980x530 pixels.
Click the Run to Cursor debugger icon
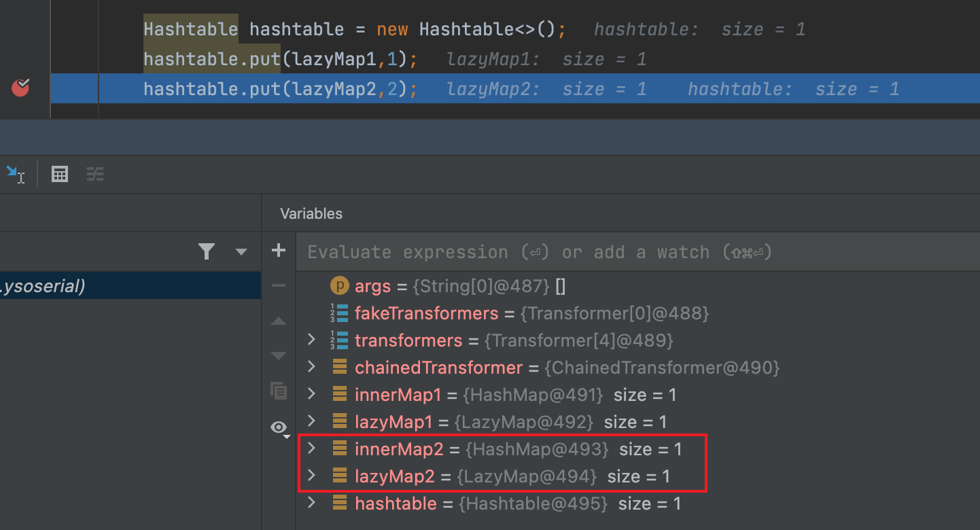pyautogui.click(x=16, y=175)
